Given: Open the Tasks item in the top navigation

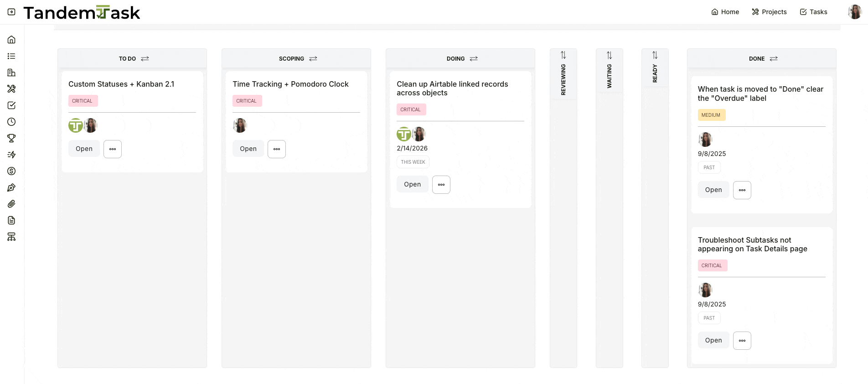Looking at the screenshot, I should (x=813, y=12).
